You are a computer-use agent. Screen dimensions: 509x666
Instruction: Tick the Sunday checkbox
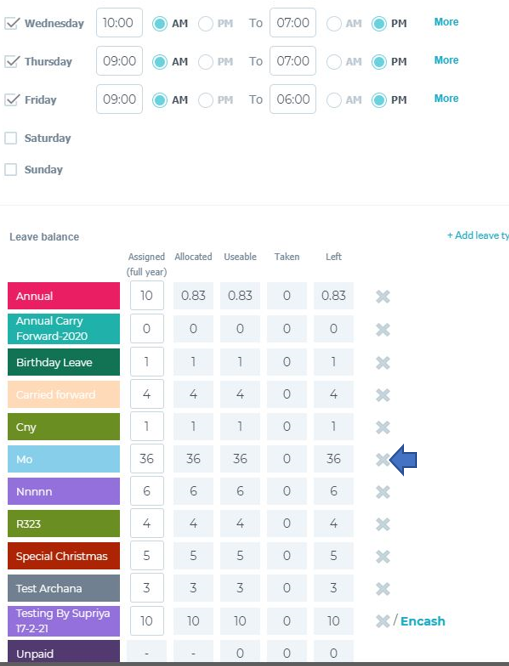pyautogui.click(x=11, y=169)
